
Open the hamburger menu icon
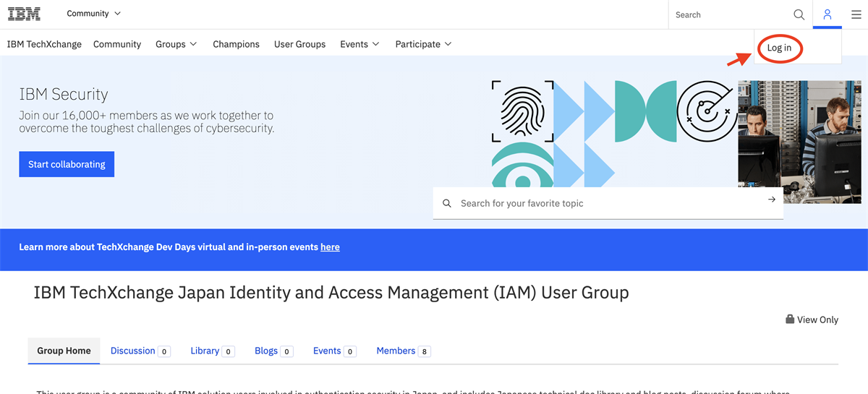(856, 14)
